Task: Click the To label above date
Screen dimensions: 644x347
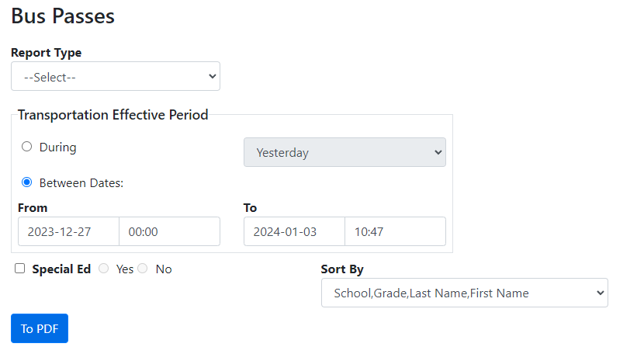Action: (x=250, y=207)
